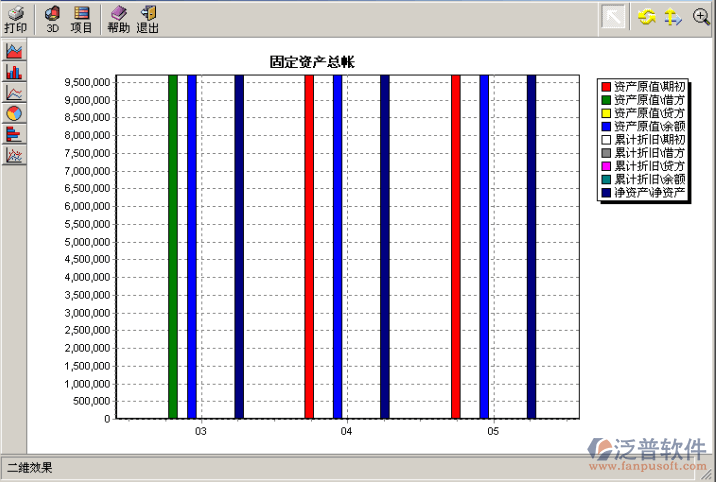Switch to line chart type
Screen dimensions: 717x482
coord(14,93)
